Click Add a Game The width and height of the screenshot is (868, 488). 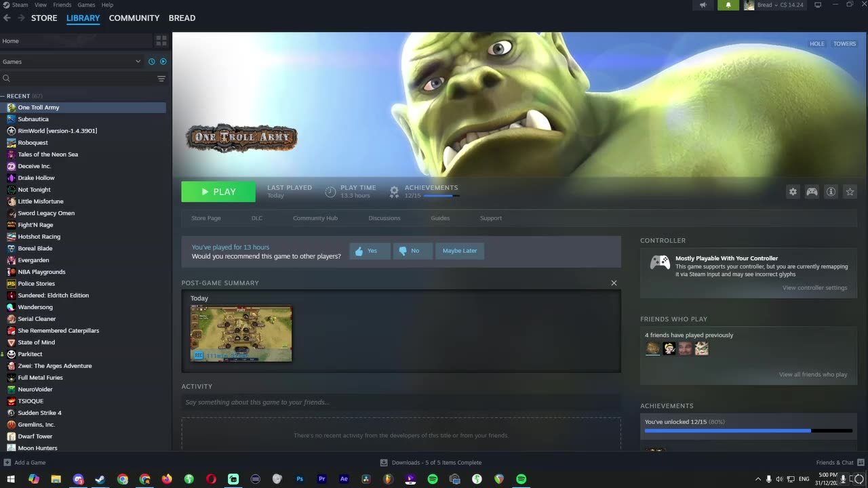click(24, 462)
